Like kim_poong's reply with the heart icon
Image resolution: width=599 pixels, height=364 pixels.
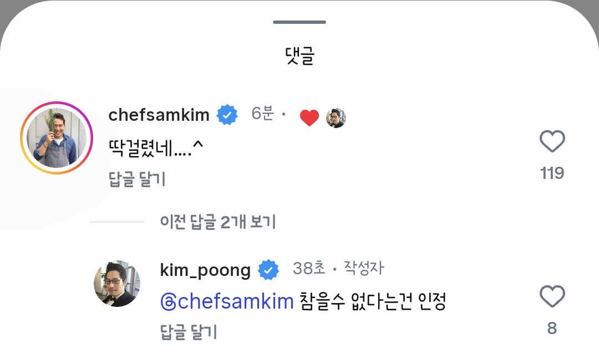click(x=552, y=298)
